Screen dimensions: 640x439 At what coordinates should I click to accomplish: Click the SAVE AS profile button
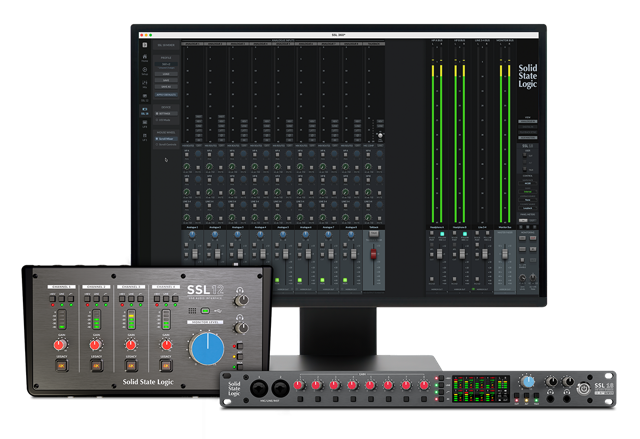pos(166,86)
